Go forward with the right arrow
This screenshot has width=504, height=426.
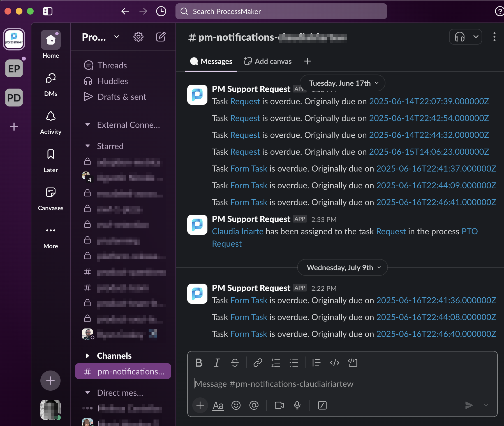(143, 11)
